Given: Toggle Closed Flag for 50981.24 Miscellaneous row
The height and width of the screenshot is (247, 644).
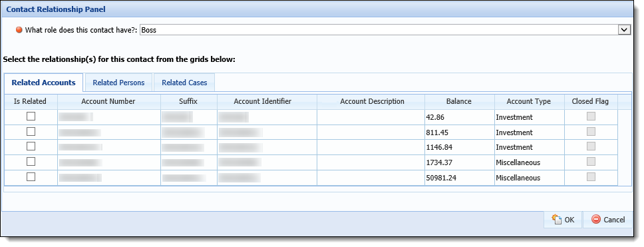Looking at the screenshot, I should [591, 176].
